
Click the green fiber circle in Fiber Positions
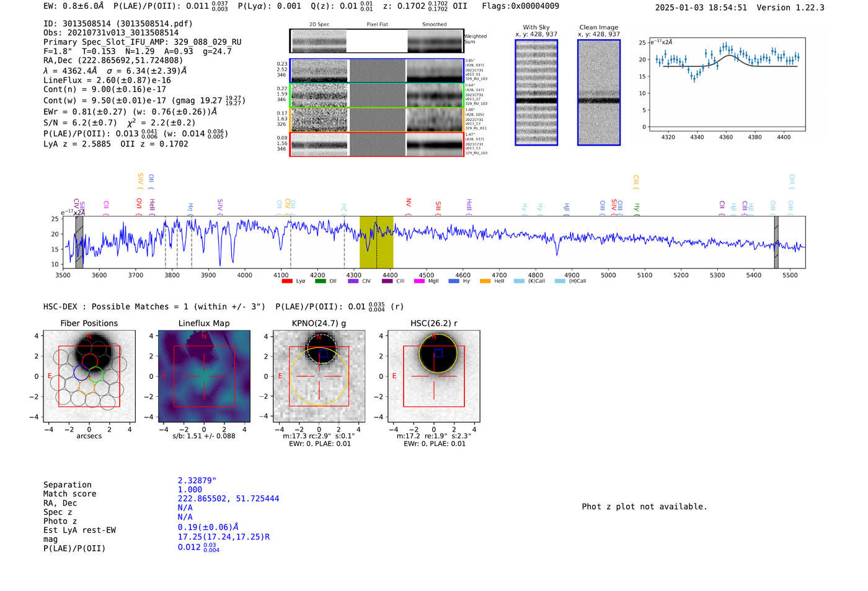click(95, 375)
